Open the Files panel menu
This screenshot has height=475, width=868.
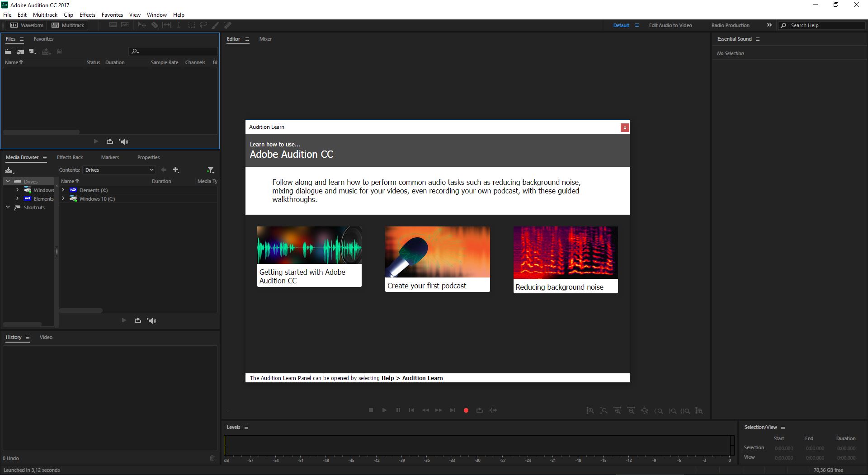[x=21, y=39]
